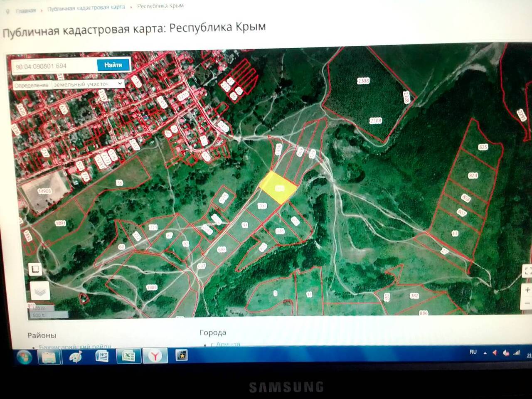Open Windows Start menu orb
This screenshot has width=532, height=399.
pyautogui.click(x=24, y=357)
